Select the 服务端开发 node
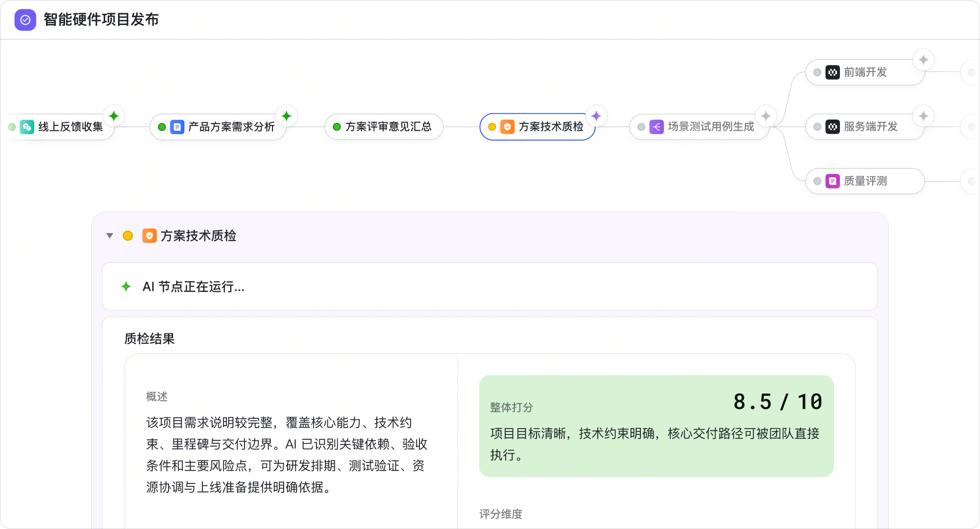Viewport: 980px width, 529px height. [865, 127]
